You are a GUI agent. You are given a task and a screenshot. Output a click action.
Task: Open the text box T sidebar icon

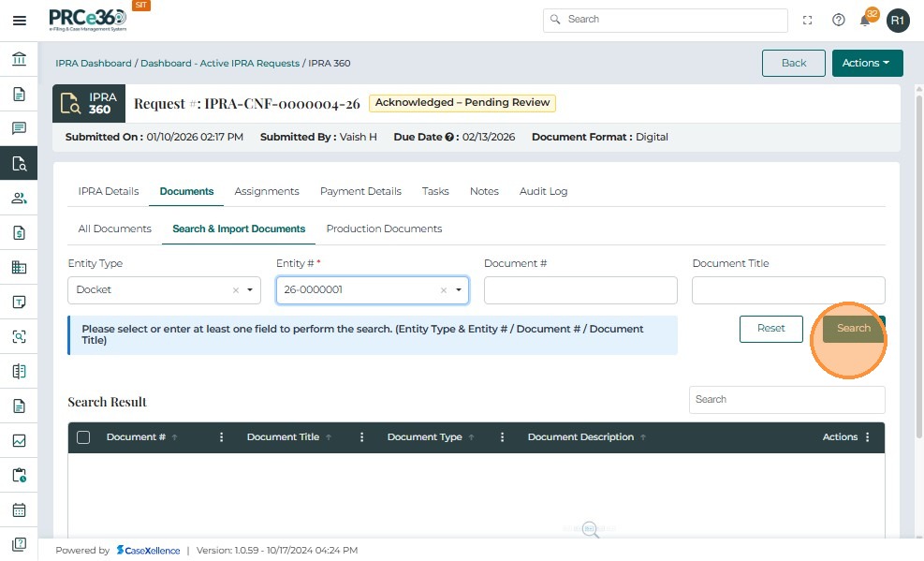click(x=19, y=302)
